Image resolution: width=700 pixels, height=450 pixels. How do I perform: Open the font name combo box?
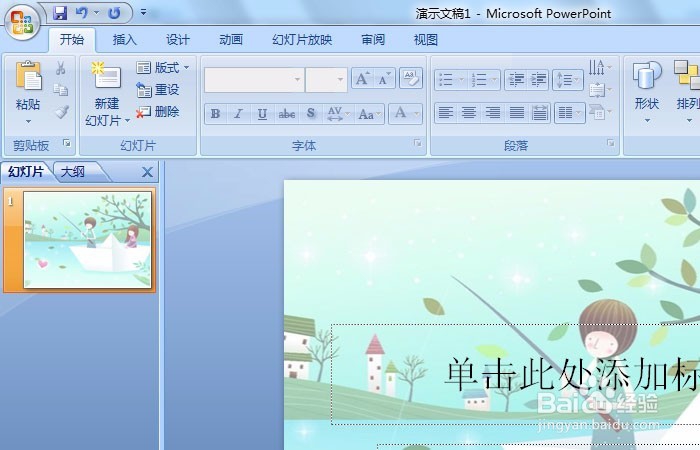254,80
